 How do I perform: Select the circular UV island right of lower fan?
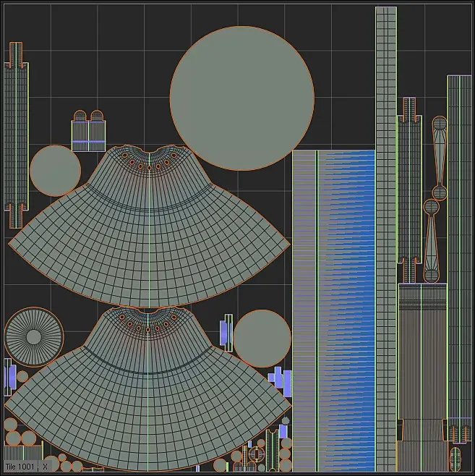pyautogui.click(x=262, y=339)
